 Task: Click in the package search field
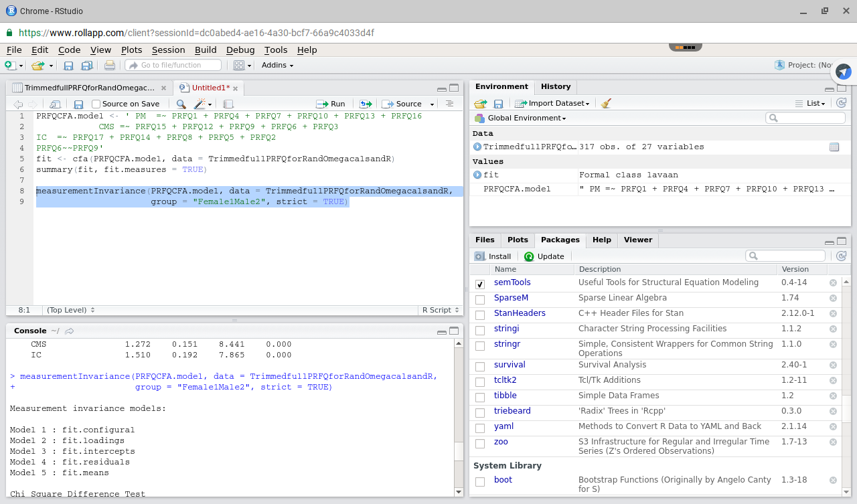coord(785,255)
